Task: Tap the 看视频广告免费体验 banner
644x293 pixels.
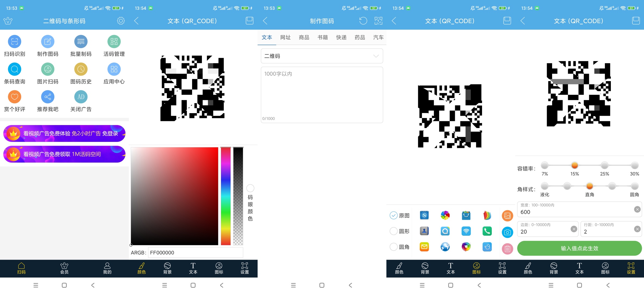Action: [64, 133]
